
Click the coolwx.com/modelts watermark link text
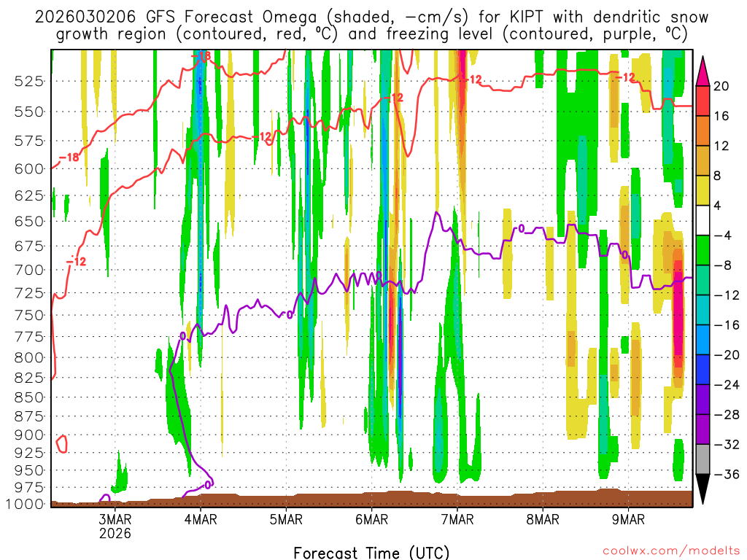(x=671, y=551)
